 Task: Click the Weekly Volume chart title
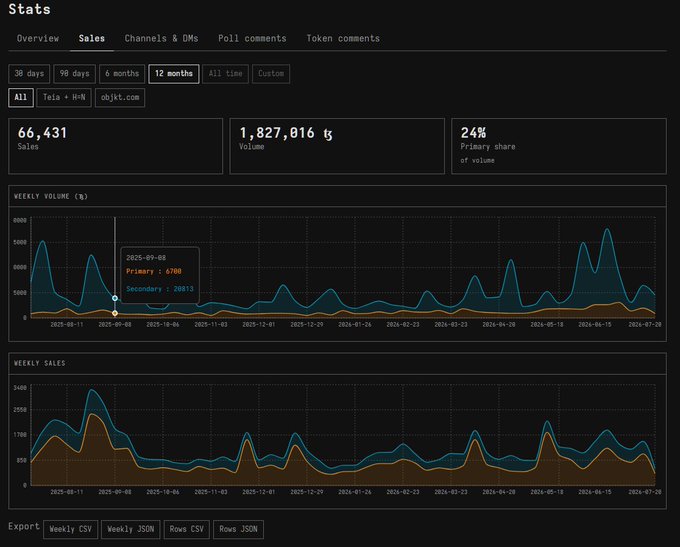coord(51,197)
